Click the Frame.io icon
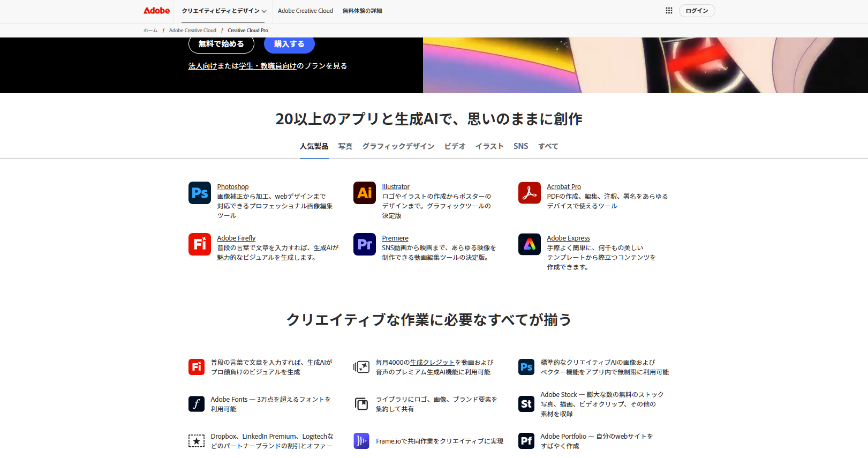Viewport: 868px width, 458px height. 361,441
